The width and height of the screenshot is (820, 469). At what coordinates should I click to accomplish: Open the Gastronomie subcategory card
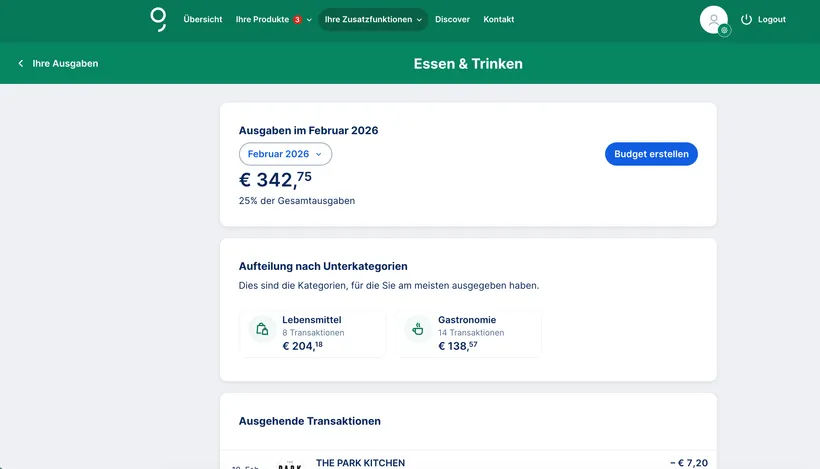(468, 333)
